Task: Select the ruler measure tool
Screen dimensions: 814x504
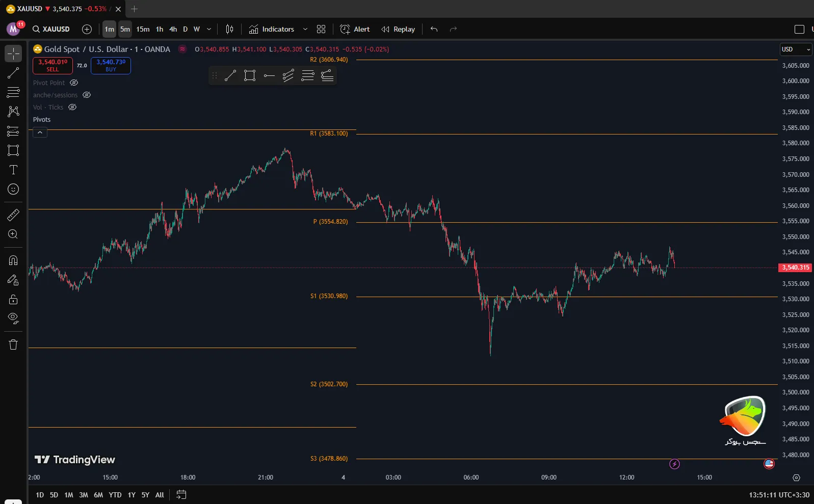Action: (13, 215)
